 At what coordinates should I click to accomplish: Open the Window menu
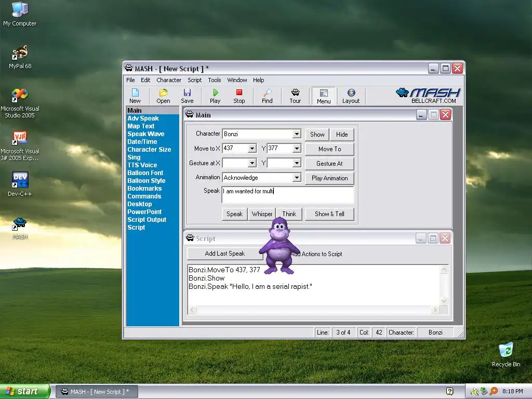(237, 80)
